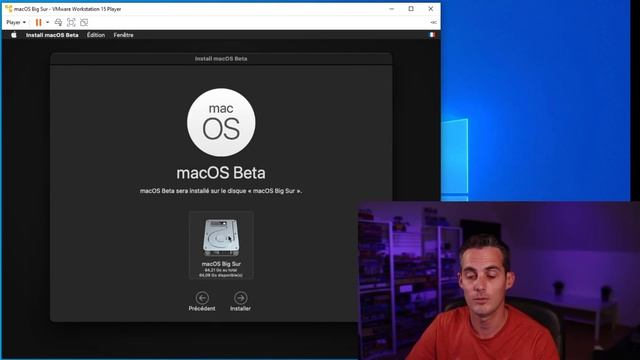The height and width of the screenshot is (360, 640).
Task: Open the Apple menu
Action: pyautogui.click(x=14, y=35)
